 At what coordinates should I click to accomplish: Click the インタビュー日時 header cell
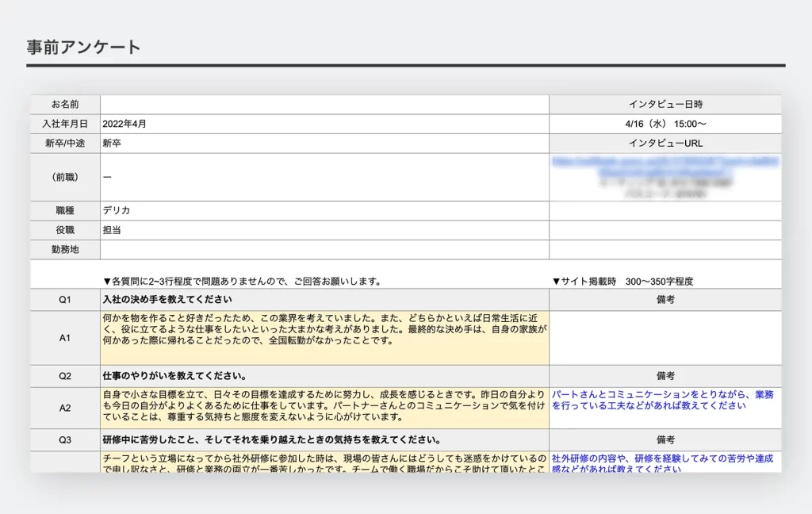click(x=665, y=105)
